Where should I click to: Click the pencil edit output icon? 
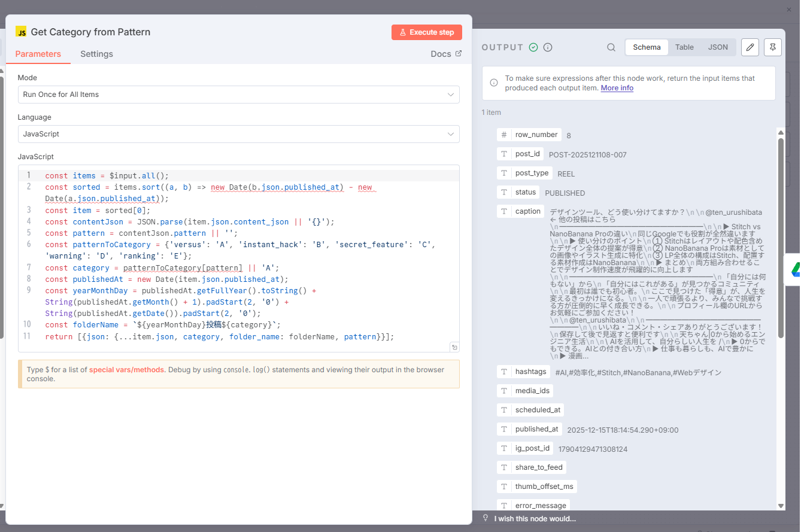(750, 47)
